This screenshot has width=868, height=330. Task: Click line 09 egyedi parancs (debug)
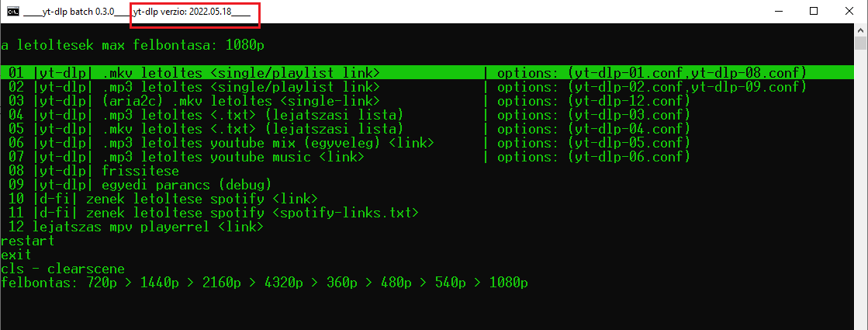point(140,185)
